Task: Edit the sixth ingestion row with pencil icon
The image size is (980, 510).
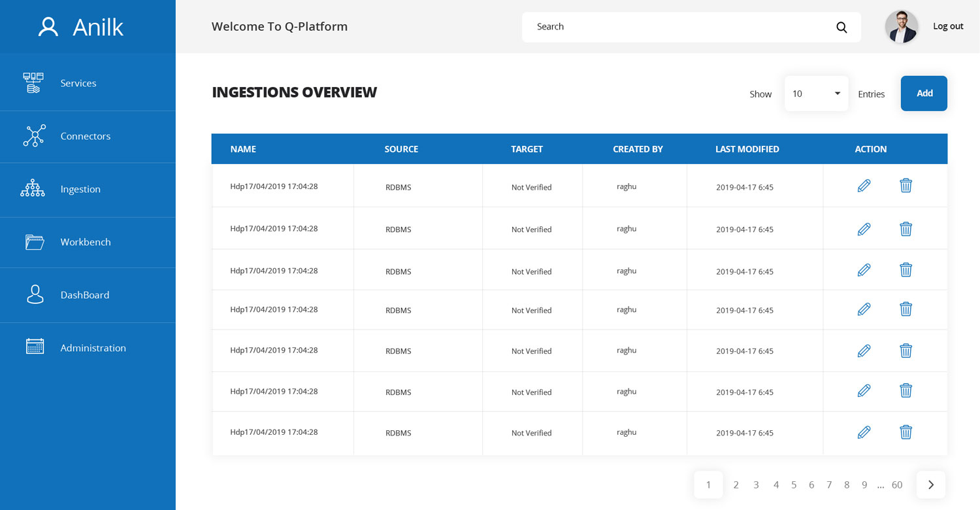Action: coord(864,390)
